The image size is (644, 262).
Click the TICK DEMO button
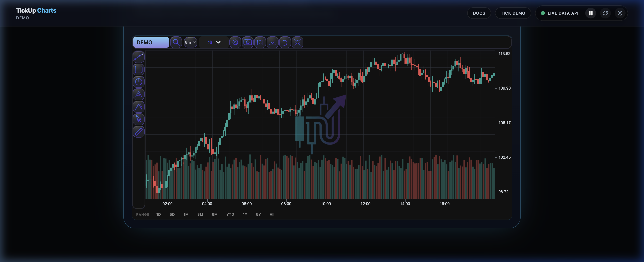(x=513, y=13)
